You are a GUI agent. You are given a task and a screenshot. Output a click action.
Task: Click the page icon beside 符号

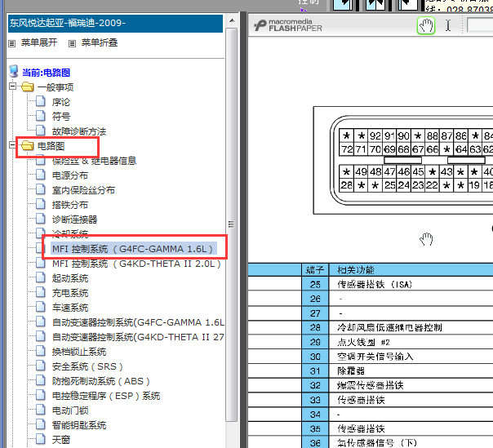[41, 116]
